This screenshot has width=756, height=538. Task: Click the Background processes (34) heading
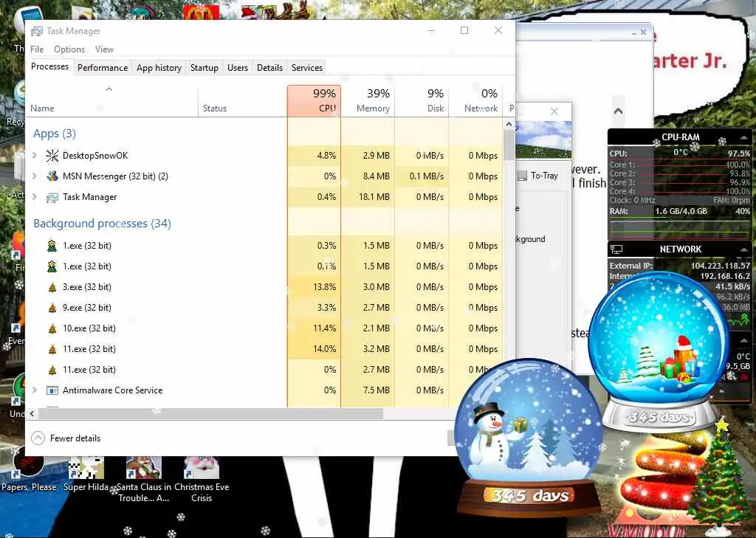102,224
